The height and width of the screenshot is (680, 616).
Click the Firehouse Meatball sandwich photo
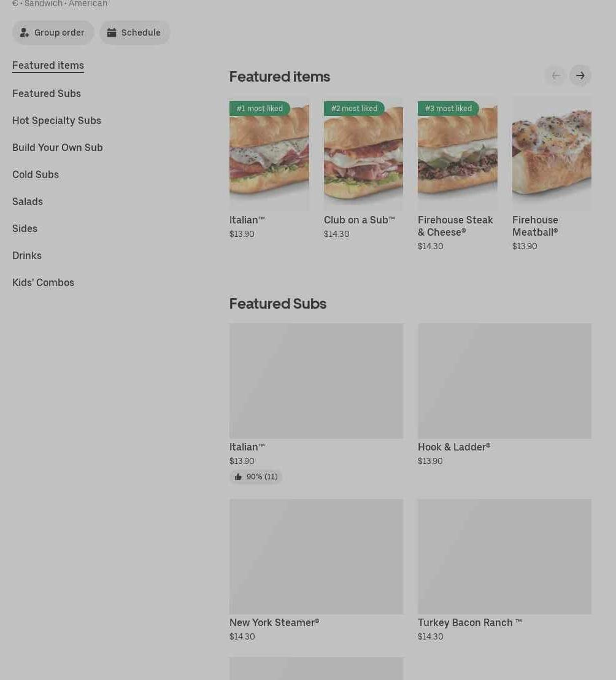(552, 153)
